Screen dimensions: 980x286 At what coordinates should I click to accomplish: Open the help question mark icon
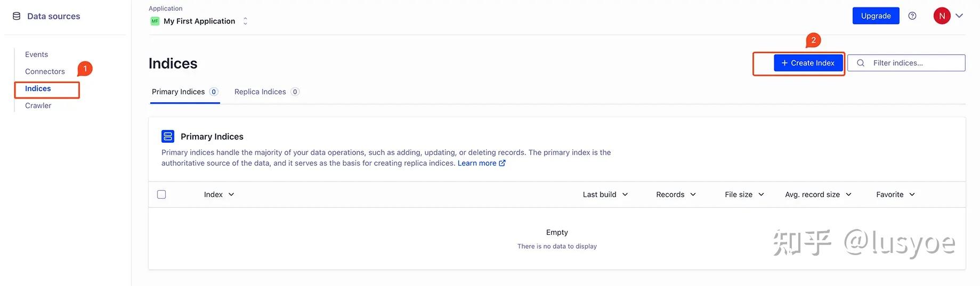click(x=912, y=16)
